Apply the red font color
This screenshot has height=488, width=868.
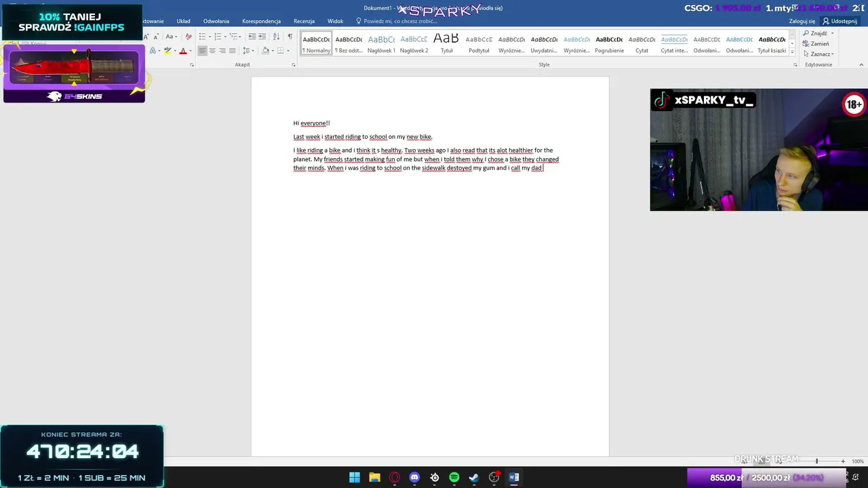point(183,51)
